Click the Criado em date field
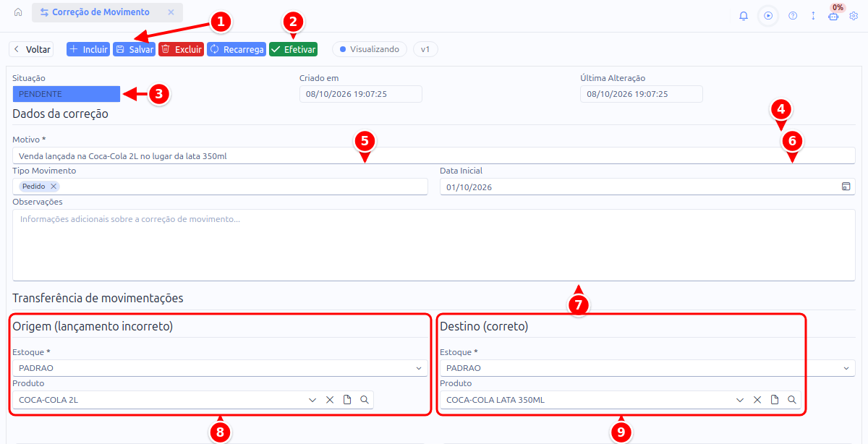 point(361,94)
